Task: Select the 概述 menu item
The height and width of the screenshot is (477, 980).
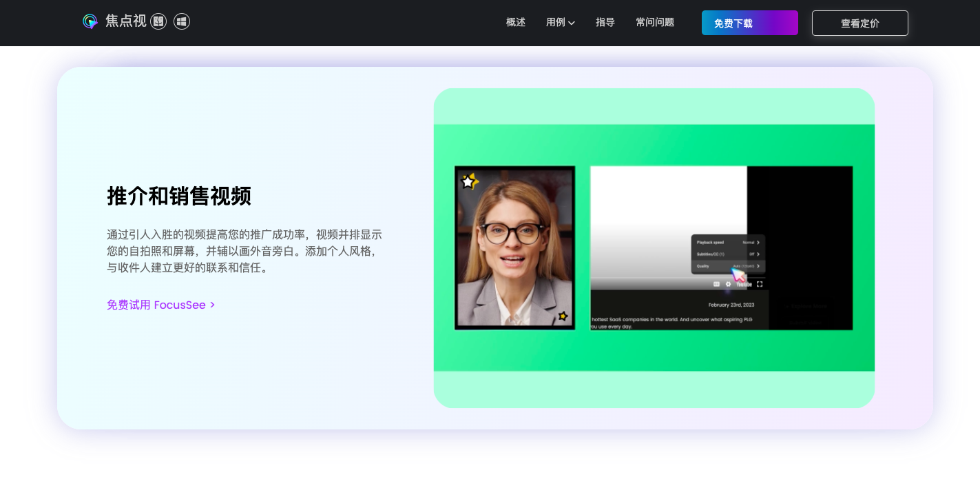Action: (x=516, y=22)
